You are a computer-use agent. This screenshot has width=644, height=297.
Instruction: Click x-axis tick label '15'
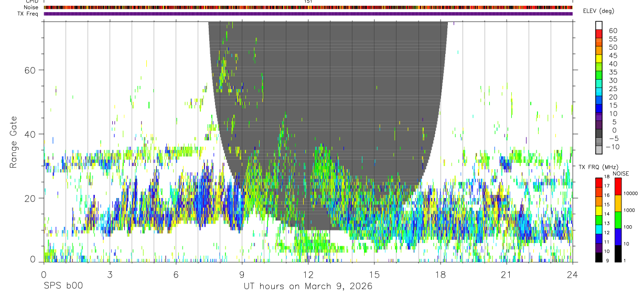click(x=374, y=274)
